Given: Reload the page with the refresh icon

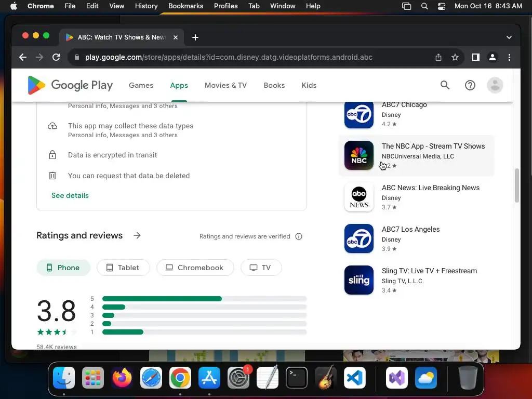Looking at the screenshot, I should [x=56, y=57].
